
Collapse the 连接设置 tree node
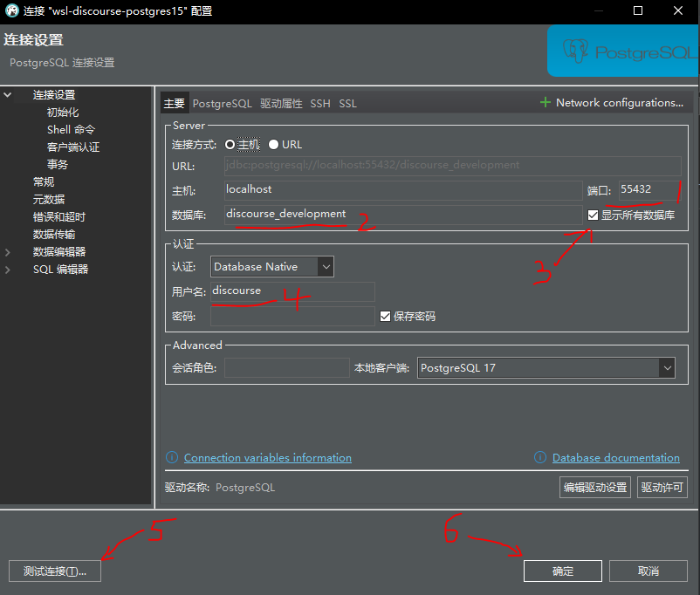(8, 94)
